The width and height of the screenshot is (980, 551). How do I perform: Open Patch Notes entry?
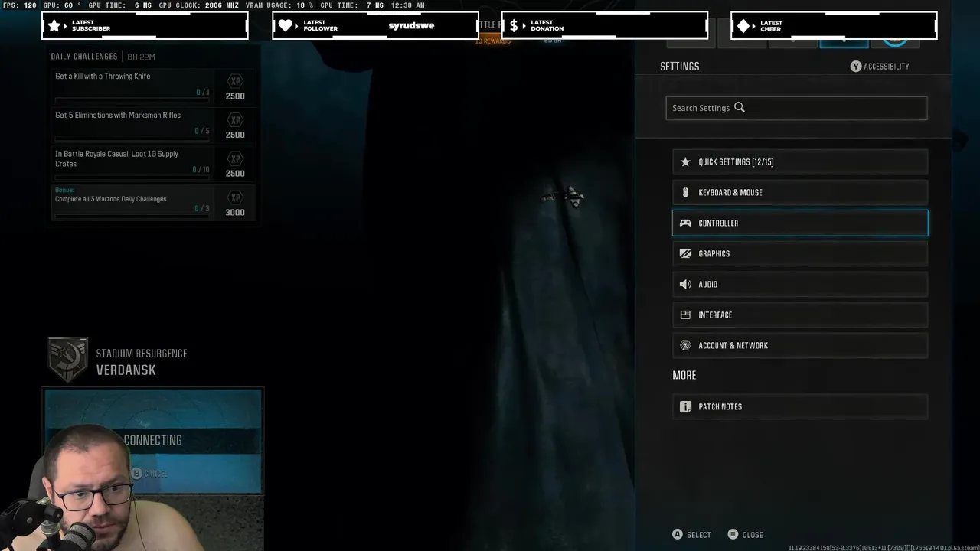[x=800, y=406]
